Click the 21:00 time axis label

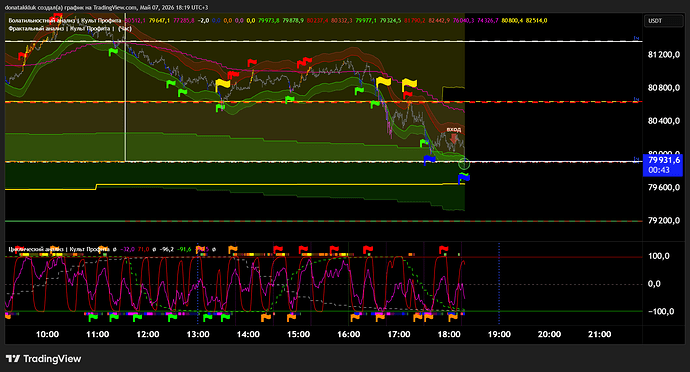[x=599, y=335]
